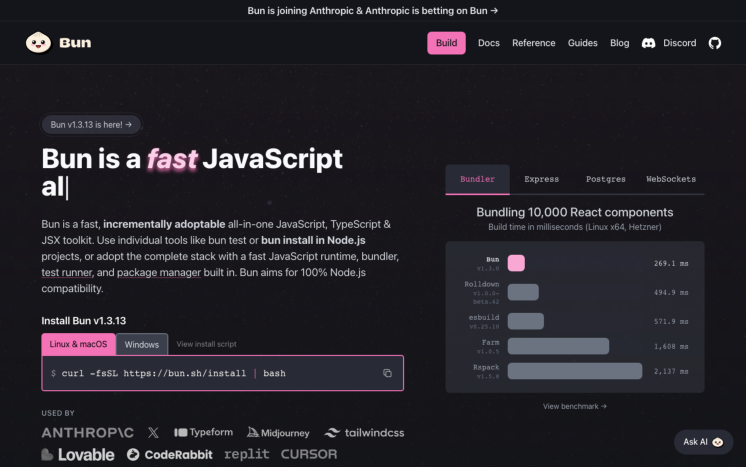746x467 pixels.
Task: Click the Install Bun v1.3.13 heading
Action: point(84,321)
